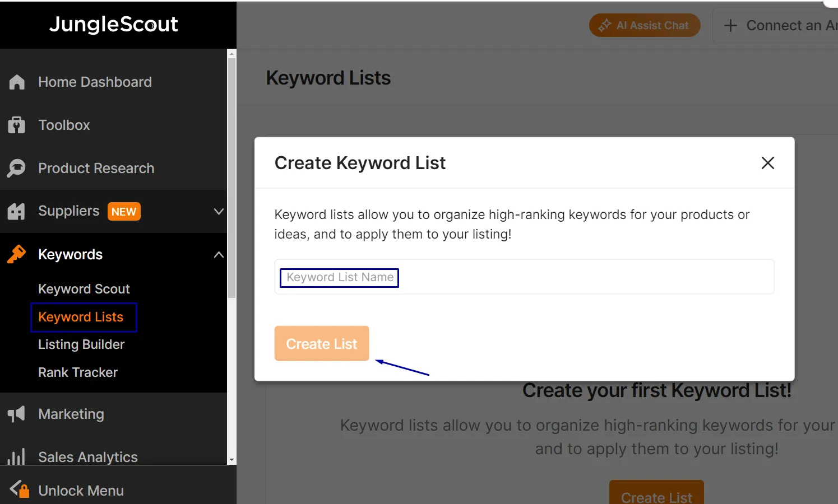Click the Sales Analytics bar chart icon
Image resolution: width=838 pixels, height=504 pixels.
(16, 456)
